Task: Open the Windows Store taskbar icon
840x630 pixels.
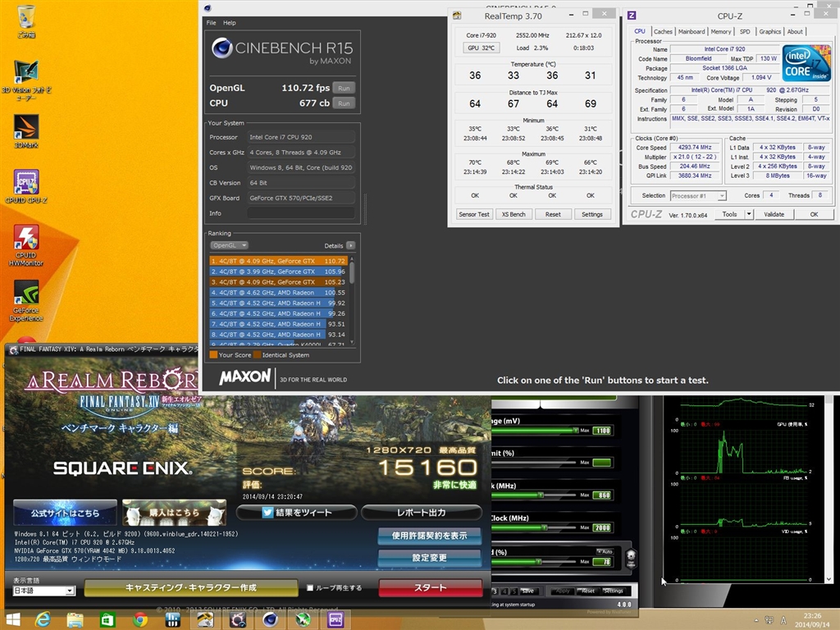Action: (x=107, y=620)
